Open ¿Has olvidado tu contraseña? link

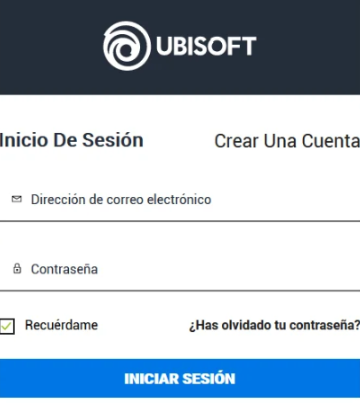click(274, 325)
